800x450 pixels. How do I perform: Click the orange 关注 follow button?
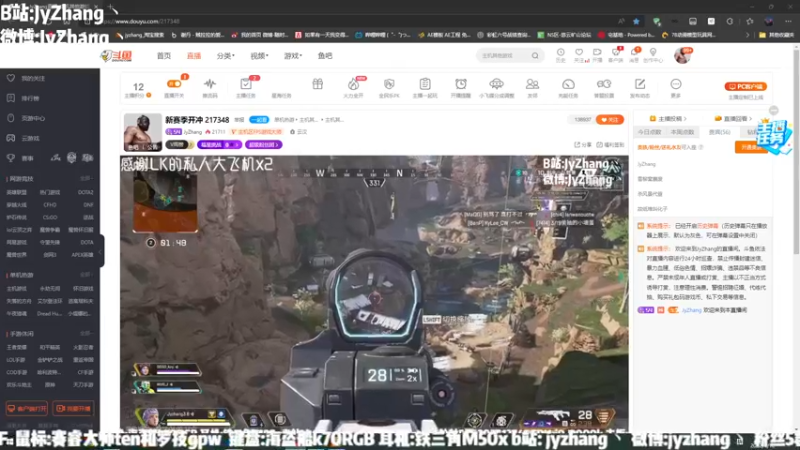610,119
